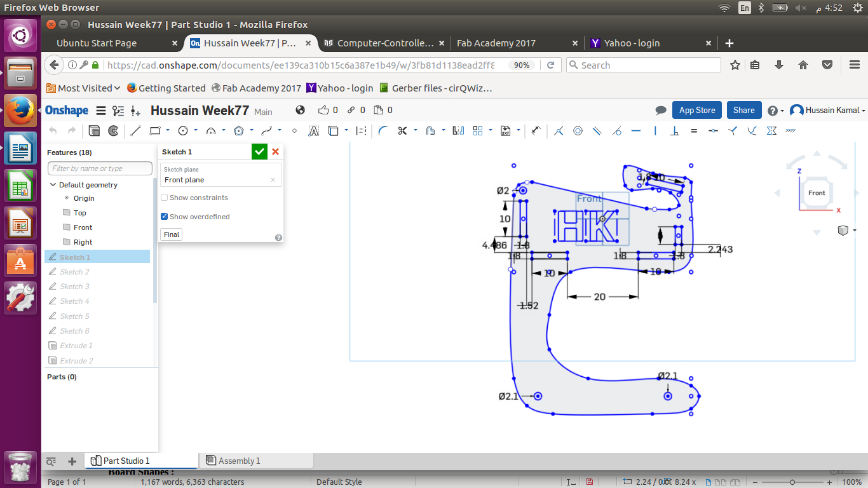Apply Tangent constraint

click(x=616, y=131)
